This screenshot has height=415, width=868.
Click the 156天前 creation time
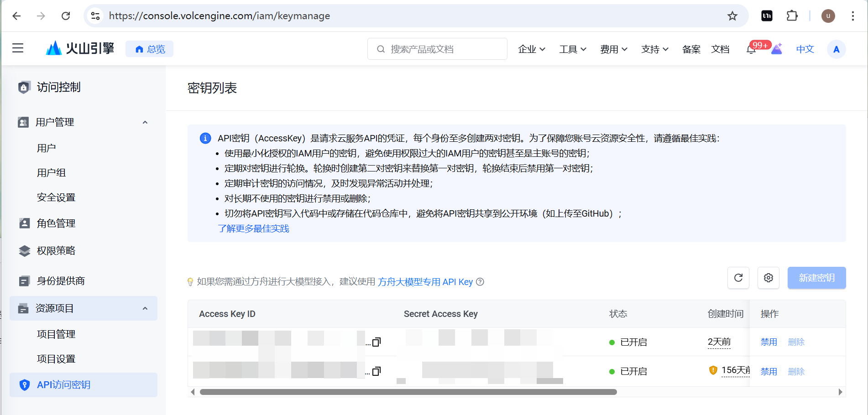point(736,370)
